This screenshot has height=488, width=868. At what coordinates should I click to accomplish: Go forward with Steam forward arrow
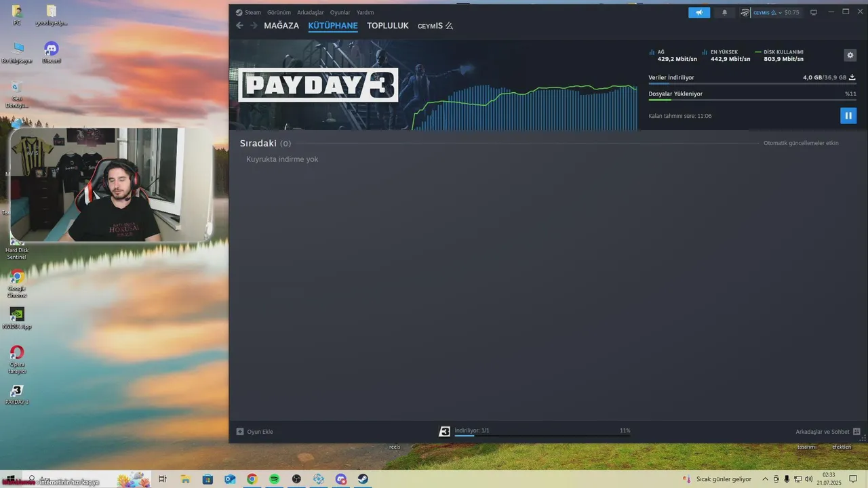click(x=254, y=26)
